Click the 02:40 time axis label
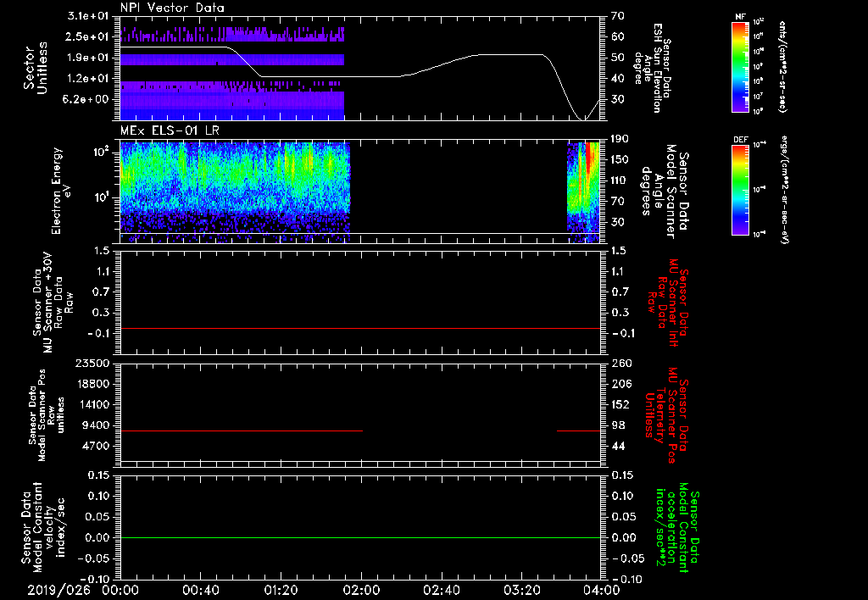Screen dimensions: 868x600 click(441, 590)
